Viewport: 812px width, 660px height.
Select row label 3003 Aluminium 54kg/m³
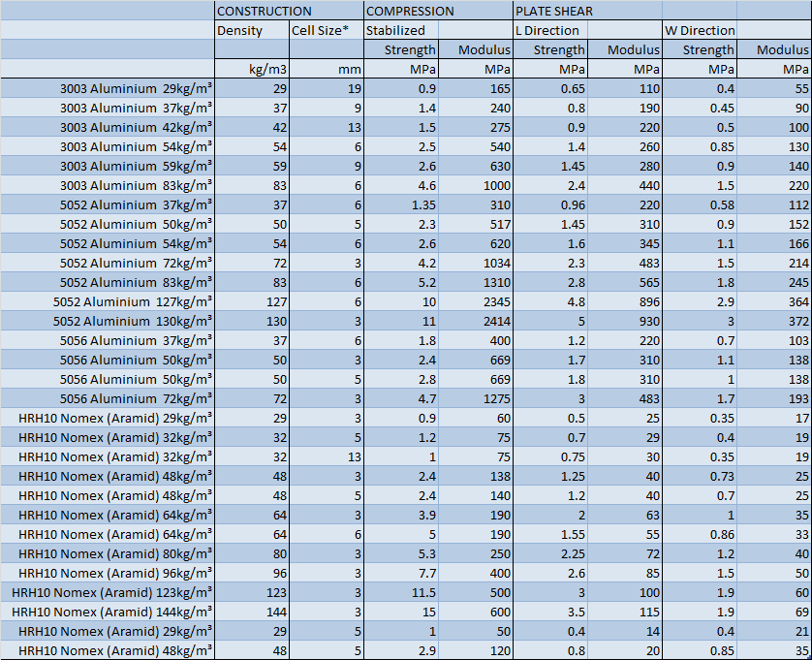point(108,146)
